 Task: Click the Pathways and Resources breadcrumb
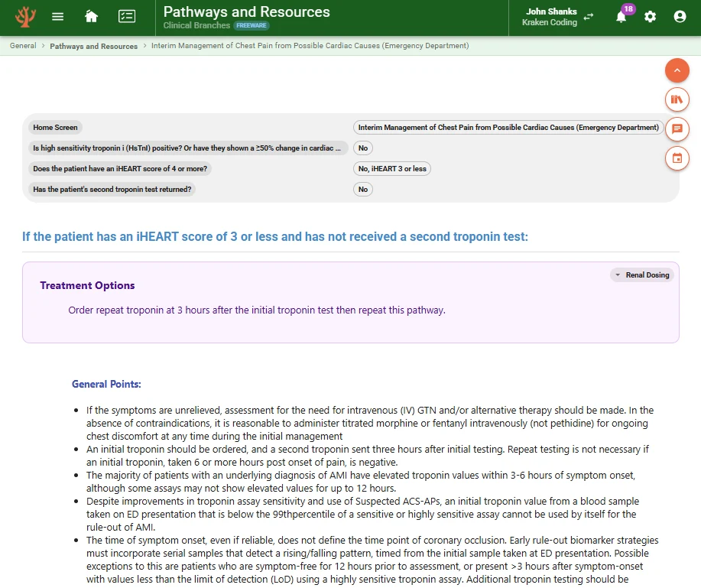pos(94,46)
